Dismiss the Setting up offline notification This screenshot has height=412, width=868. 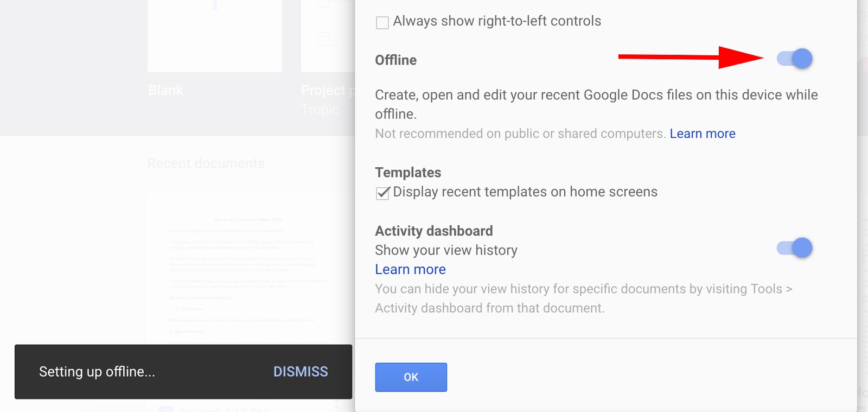pos(301,372)
